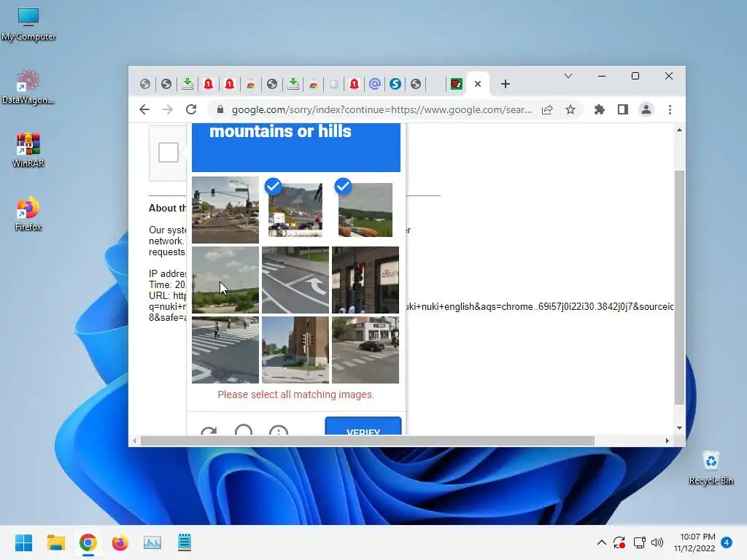Open the monitor graph app on taskbar
The height and width of the screenshot is (560, 747).
pyautogui.click(x=152, y=542)
